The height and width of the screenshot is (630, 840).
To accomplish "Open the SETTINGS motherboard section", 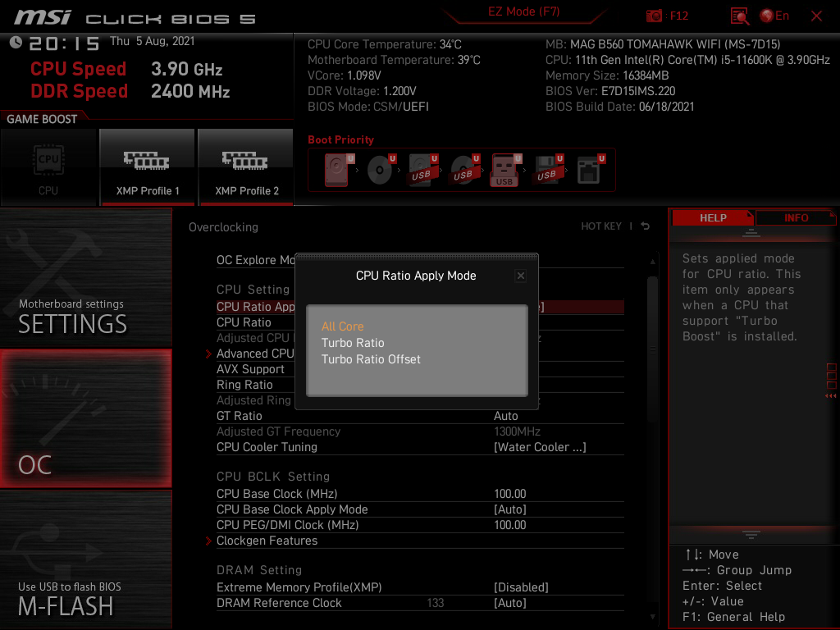I will (x=85, y=278).
